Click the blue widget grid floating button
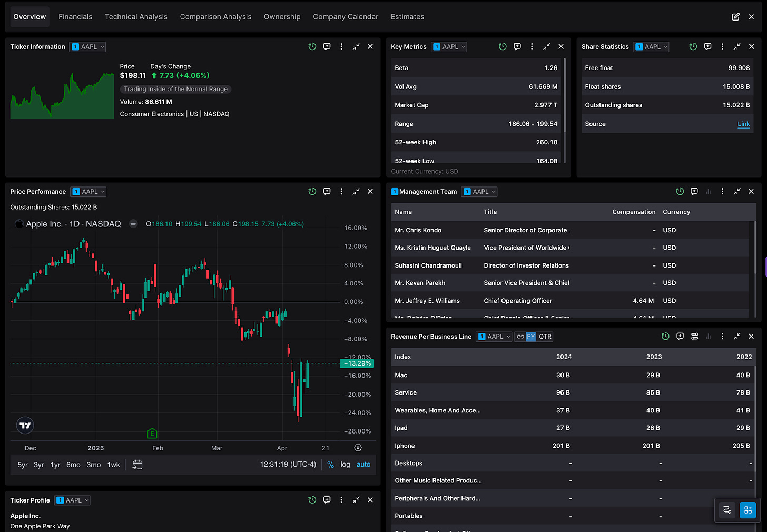This screenshot has width=767, height=532. (x=748, y=510)
